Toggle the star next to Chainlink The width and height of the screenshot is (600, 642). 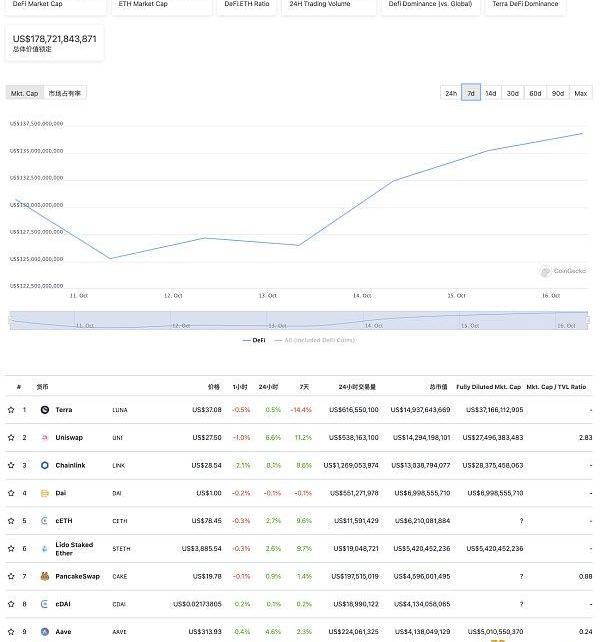(x=11, y=465)
